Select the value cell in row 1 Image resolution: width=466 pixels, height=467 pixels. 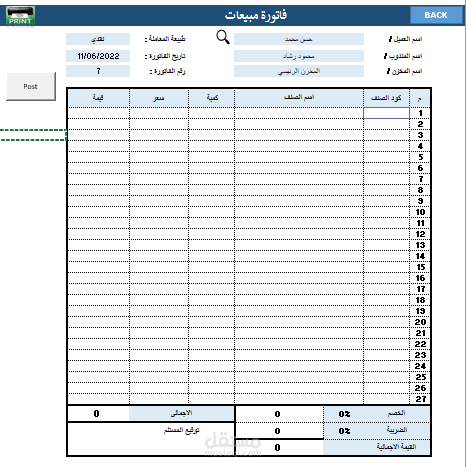(98, 113)
